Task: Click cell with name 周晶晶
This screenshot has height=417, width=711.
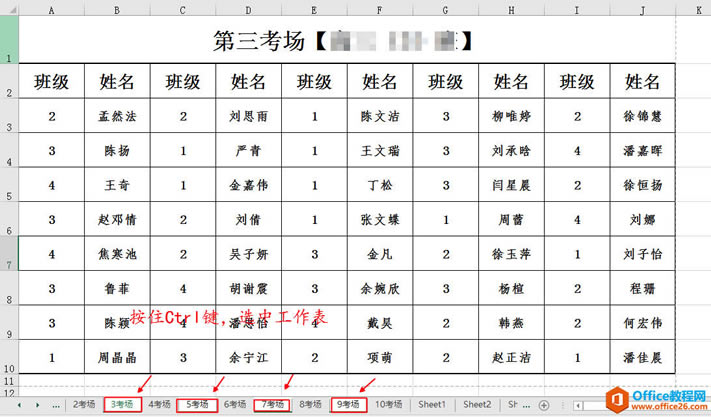Action: (x=117, y=357)
